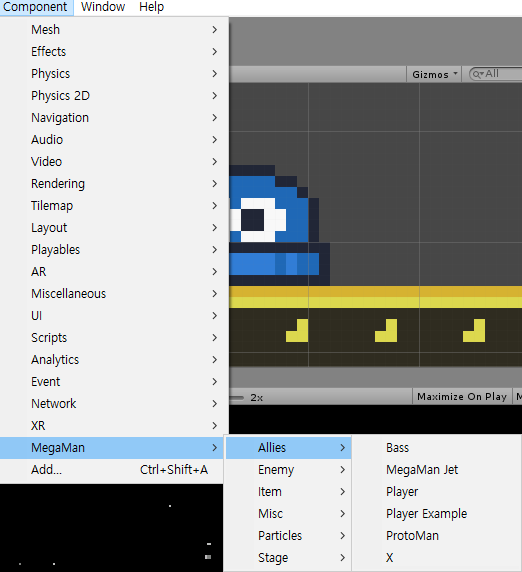Open the Enemy submenu

(x=288, y=469)
